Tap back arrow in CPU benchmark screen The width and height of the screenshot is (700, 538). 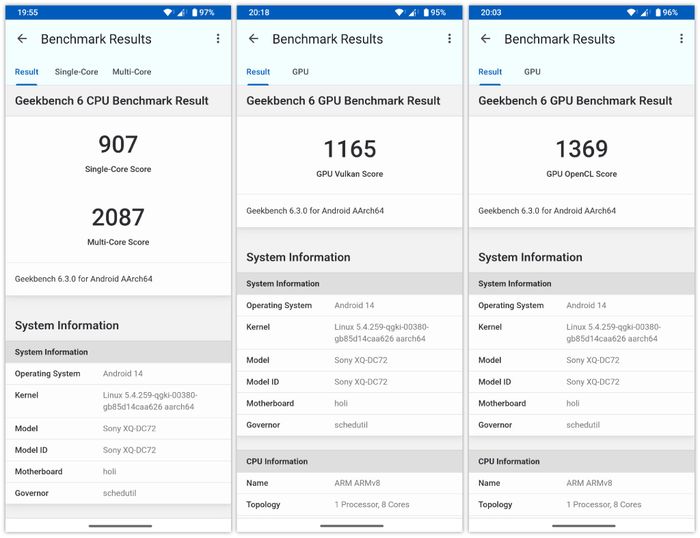[22, 39]
